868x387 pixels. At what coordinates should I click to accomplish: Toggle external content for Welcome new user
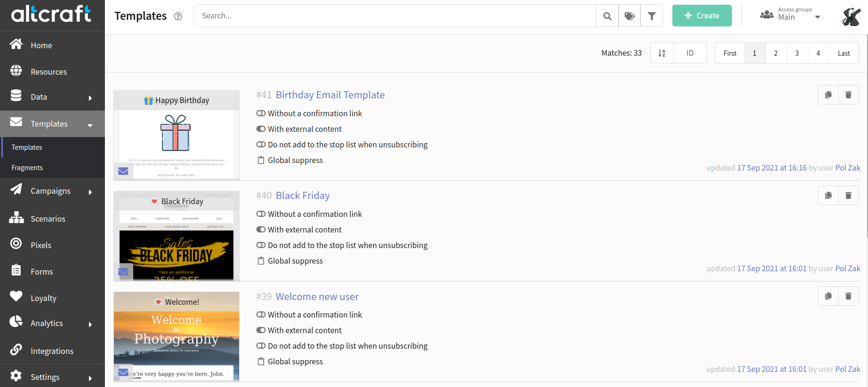(261, 330)
